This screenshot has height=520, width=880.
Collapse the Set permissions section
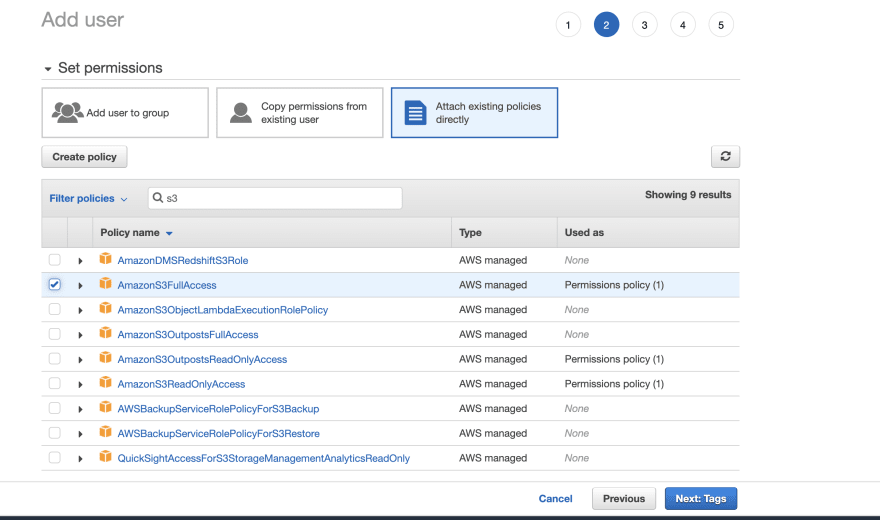[48, 68]
